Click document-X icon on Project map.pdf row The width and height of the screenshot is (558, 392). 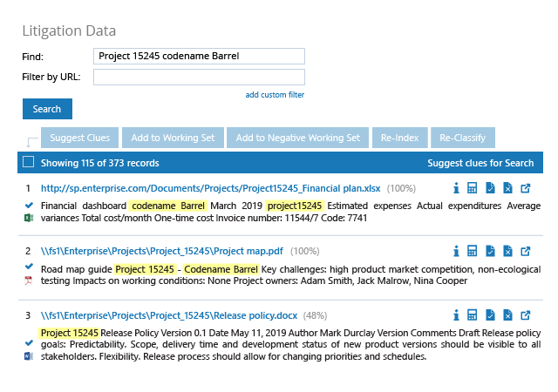coord(507,251)
